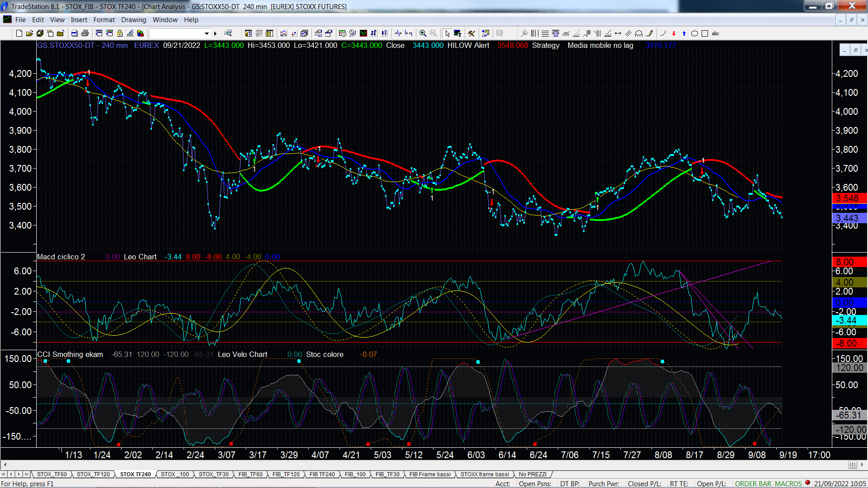
Task: Click the last-tab navigation arrow
Action: tap(26, 474)
